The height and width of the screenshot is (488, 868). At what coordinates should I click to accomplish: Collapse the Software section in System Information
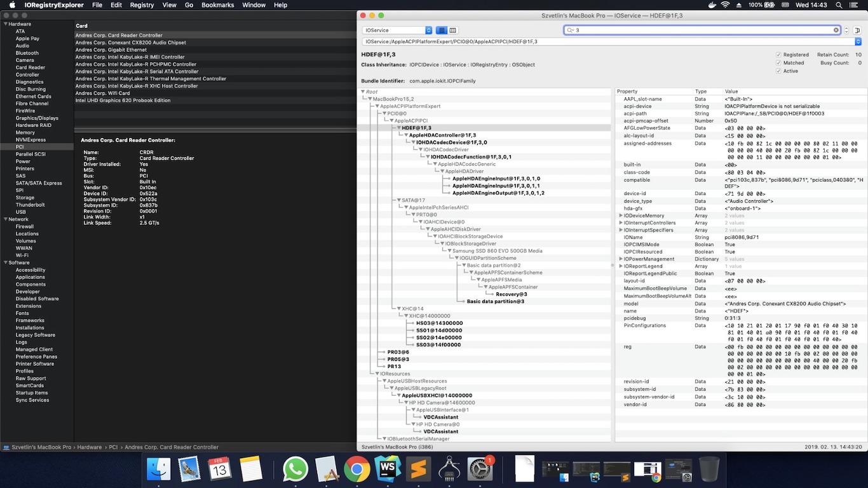coord(5,262)
